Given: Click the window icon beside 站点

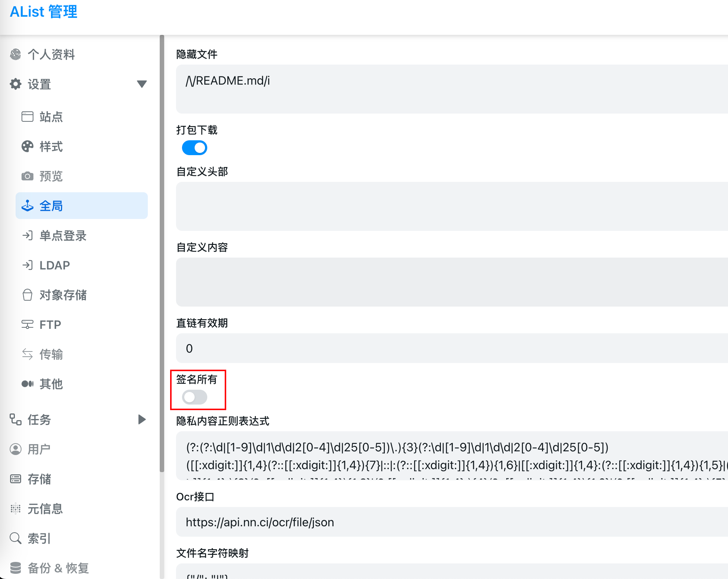Looking at the screenshot, I should coord(27,117).
